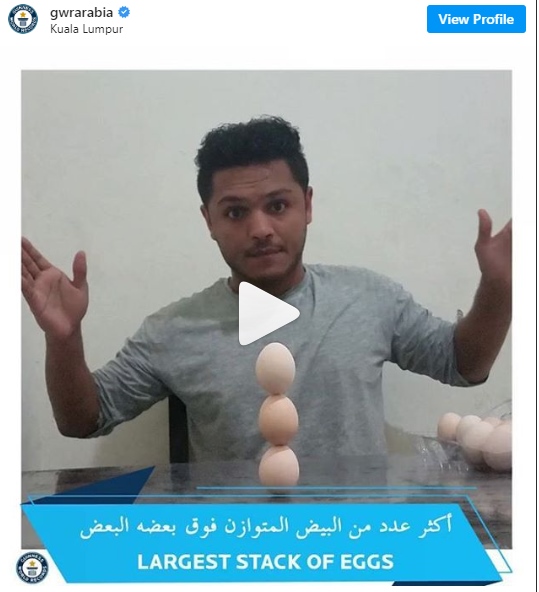The height and width of the screenshot is (592, 539).
Task: Click the LARGEST STACK OF EGGS caption
Action: click(x=265, y=562)
